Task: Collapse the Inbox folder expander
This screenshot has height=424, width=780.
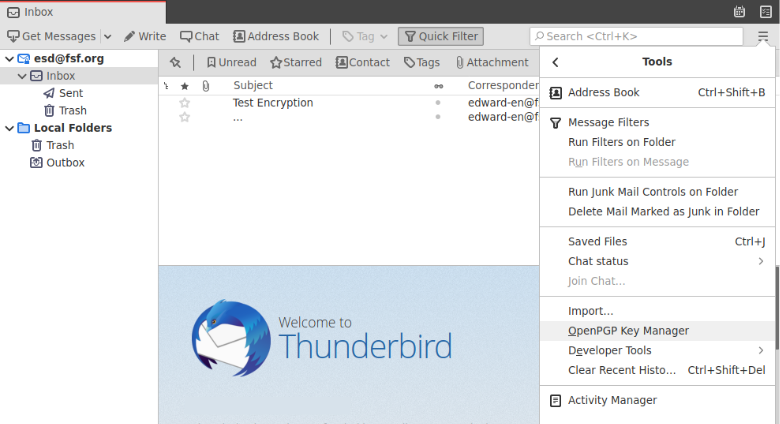Action: point(22,76)
